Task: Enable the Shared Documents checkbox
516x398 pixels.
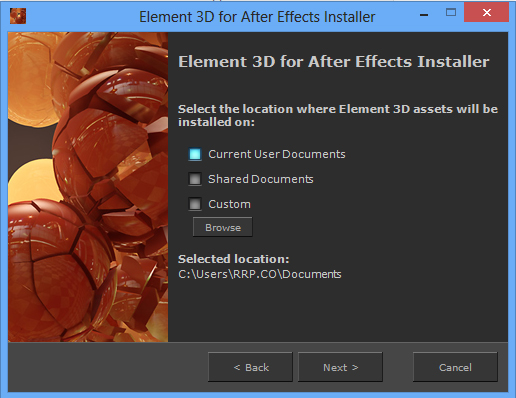Action: [x=195, y=179]
